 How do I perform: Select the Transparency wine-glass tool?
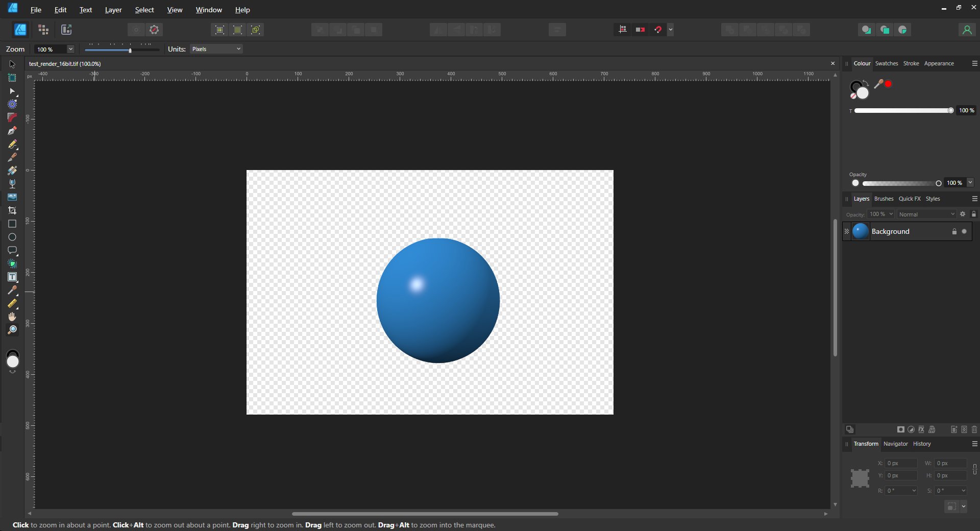click(12, 184)
